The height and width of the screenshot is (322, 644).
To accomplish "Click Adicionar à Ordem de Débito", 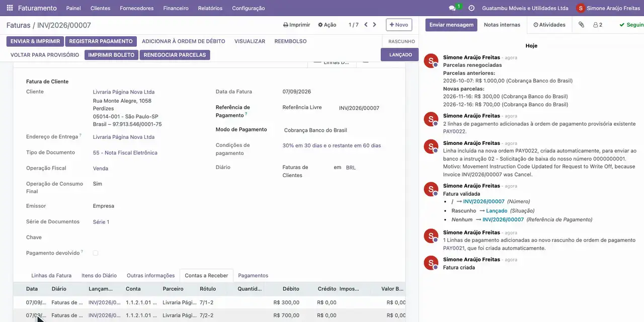I will (184, 41).
